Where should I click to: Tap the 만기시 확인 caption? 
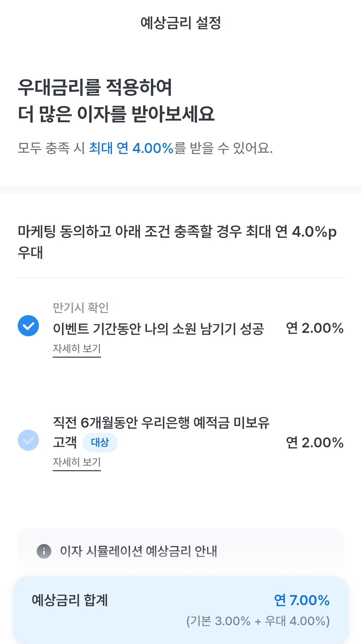[81, 307]
